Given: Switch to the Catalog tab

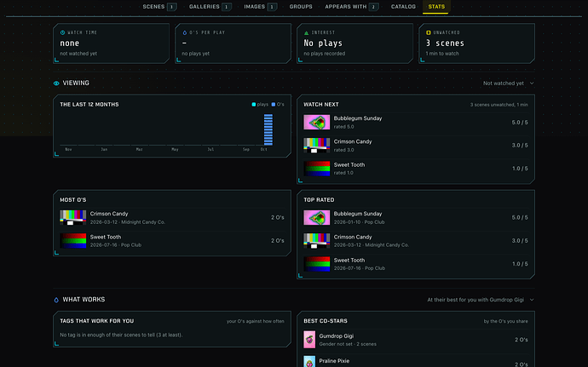Looking at the screenshot, I should pyautogui.click(x=403, y=7).
